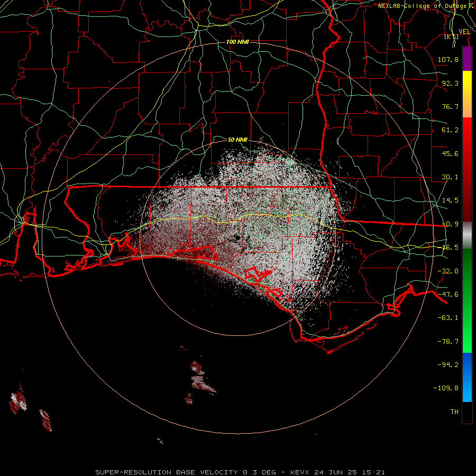
Task: Click the TH threshold label
Action: (x=454, y=412)
